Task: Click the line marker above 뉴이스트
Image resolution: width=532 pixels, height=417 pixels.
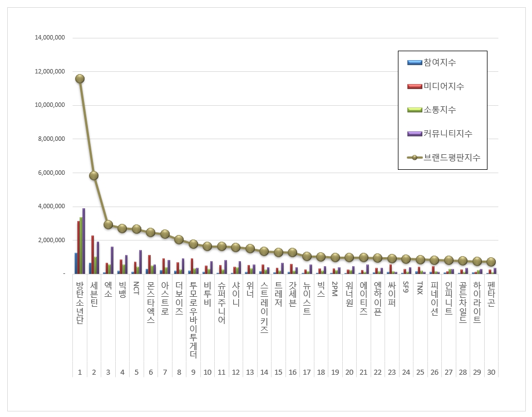Action: (307, 256)
